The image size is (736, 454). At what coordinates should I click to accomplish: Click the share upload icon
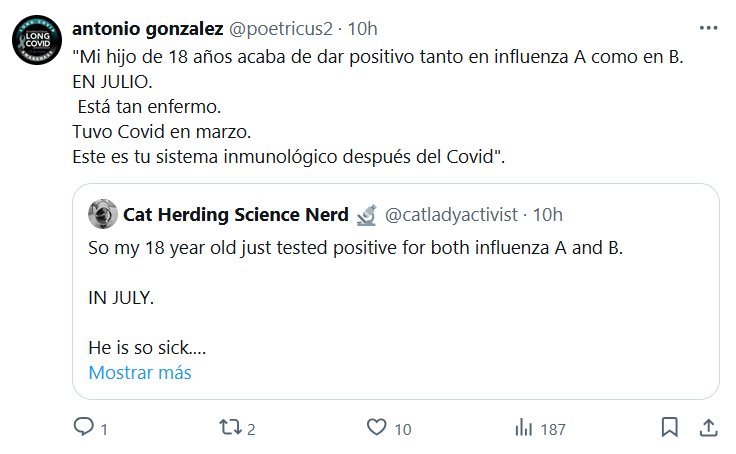707,427
